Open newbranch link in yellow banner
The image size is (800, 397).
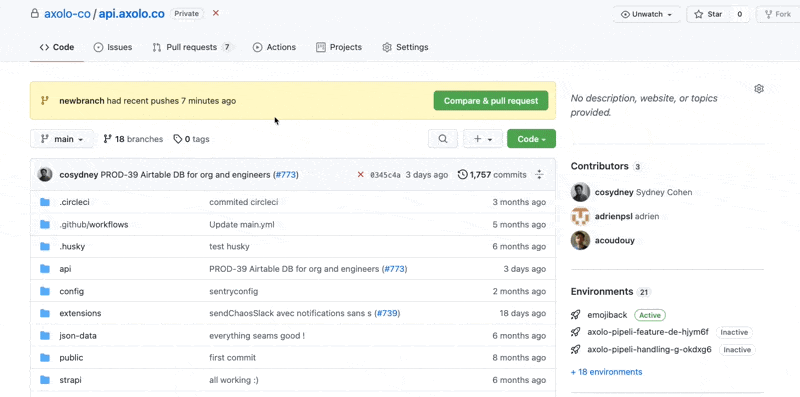[x=82, y=101]
